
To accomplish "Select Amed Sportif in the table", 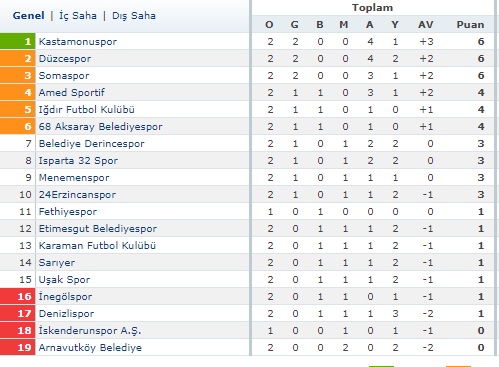I will pyautogui.click(x=72, y=92).
